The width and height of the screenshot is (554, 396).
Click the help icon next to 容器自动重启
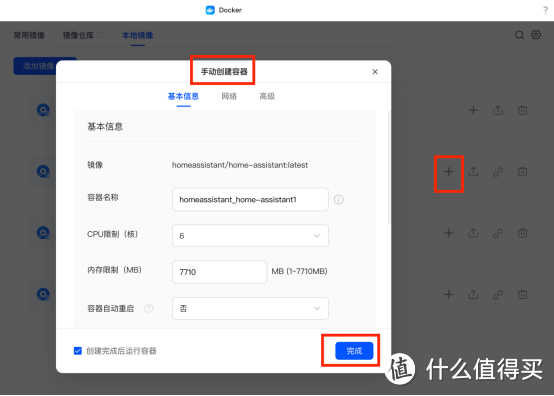[x=149, y=308]
